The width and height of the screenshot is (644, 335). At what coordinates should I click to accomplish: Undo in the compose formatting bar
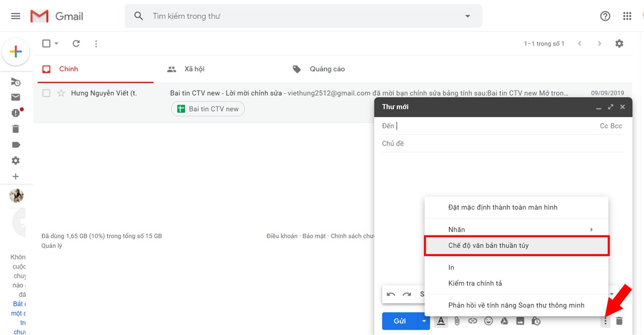391,294
